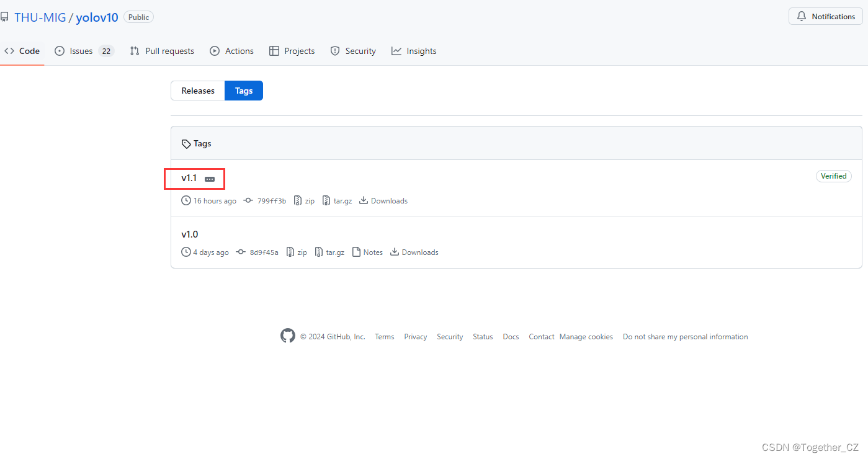Open the Privacy footer link
This screenshot has width=868, height=459.
click(x=416, y=337)
